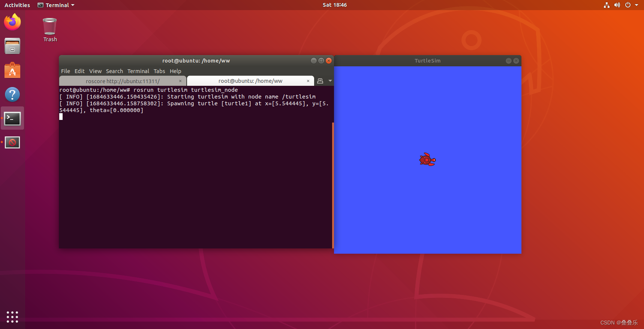
Task: Open the Tabs menu in terminal
Action: [x=159, y=71]
